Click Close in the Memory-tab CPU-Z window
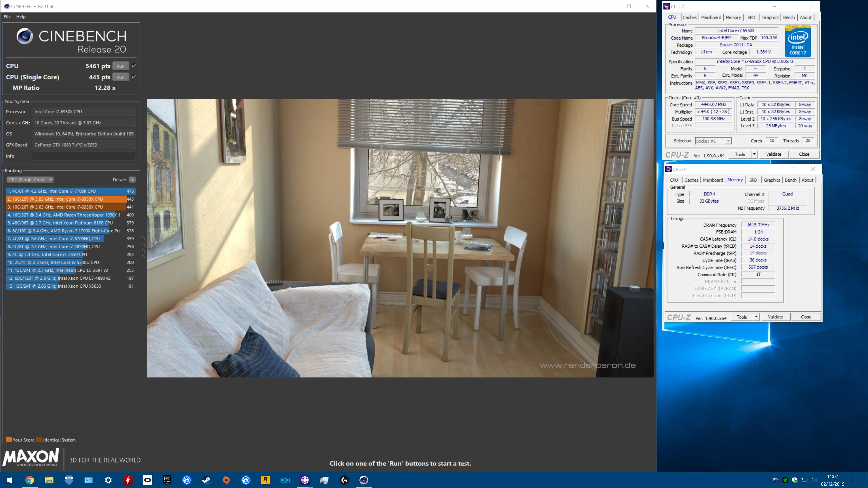This screenshot has width=868, height=488. point(806,317)
